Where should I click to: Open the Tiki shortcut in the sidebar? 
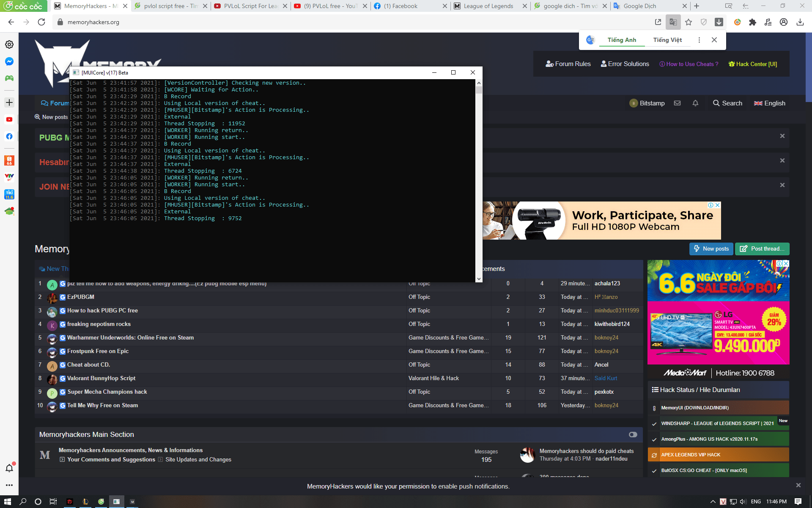pos(9,194)
